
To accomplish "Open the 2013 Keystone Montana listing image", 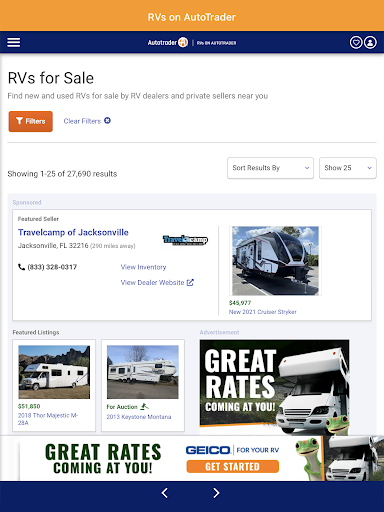I will pos(143,372).
